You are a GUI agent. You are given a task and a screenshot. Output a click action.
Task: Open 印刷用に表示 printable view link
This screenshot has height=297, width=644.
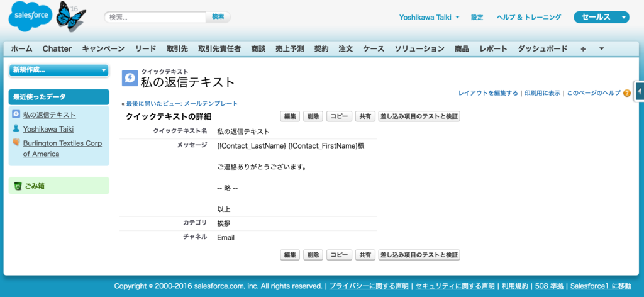[x=542, y=93]
